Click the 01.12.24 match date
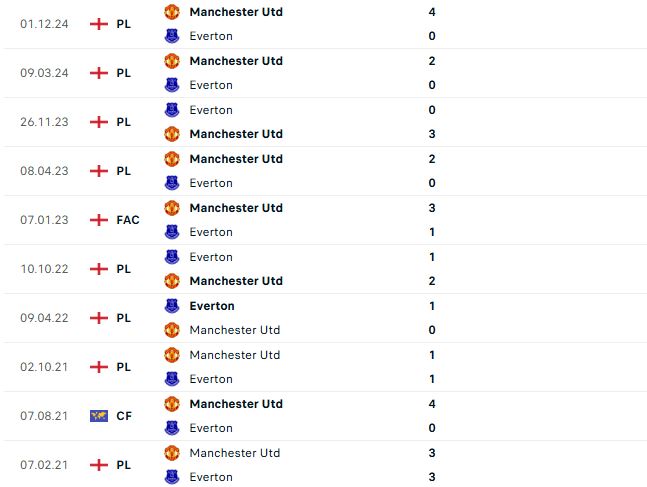647x487 pixels. (44, 24)
